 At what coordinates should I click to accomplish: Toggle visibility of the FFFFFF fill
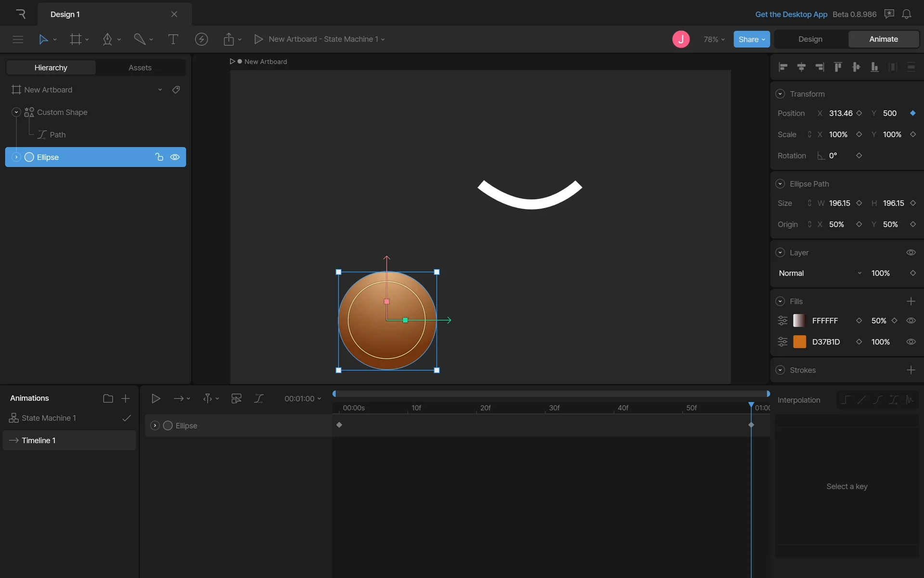911,320
